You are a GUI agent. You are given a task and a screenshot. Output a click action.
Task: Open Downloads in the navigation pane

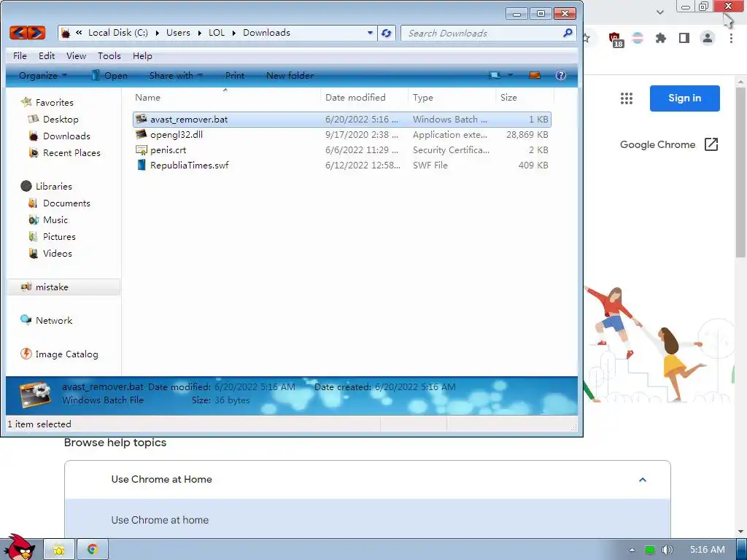tap(59, 136)
